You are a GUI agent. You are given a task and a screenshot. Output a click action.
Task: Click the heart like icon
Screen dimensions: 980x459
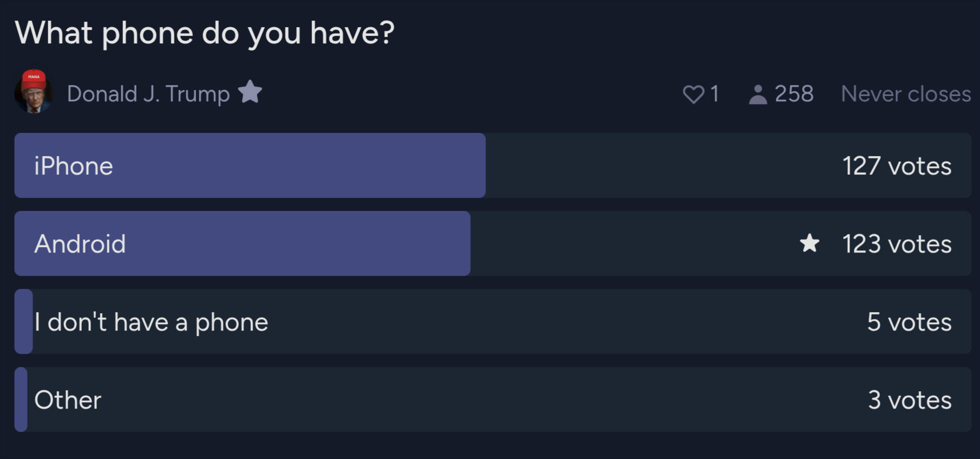(x=693, y=94)
